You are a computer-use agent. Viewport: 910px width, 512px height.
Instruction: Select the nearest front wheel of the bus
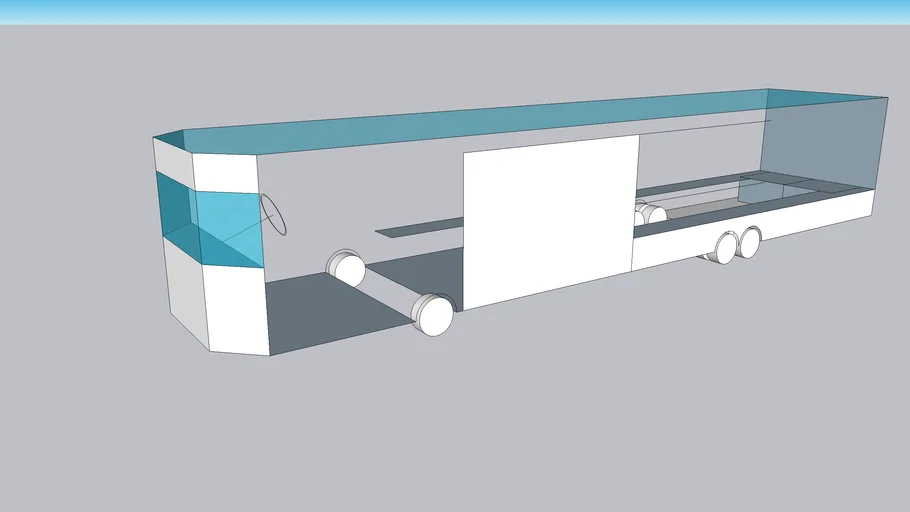pos(435,314)
